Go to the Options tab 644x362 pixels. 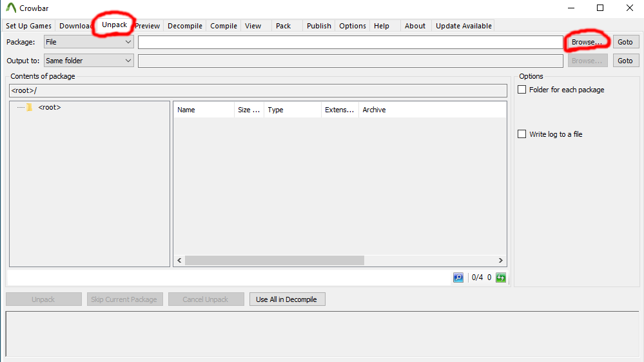(x=353, y=26)
